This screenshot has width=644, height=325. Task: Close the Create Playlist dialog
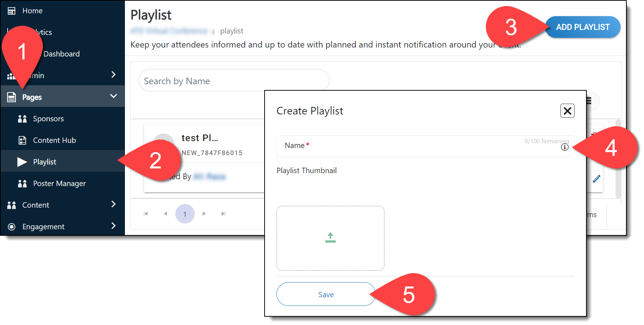[567, 111]
